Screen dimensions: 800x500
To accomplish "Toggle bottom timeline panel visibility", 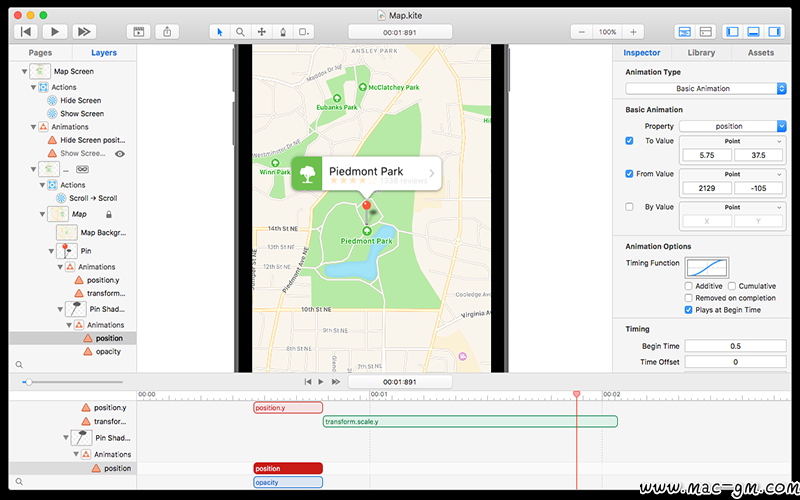I will click(754, 32).
